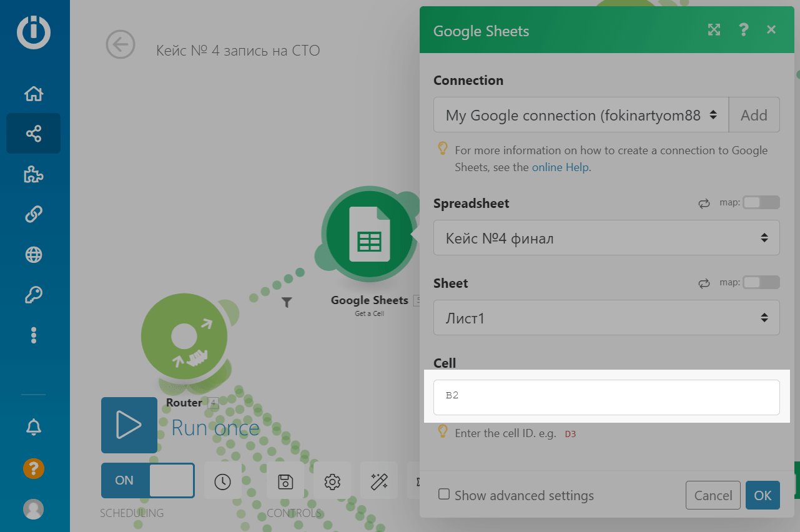Open Templates puzzle icon in sidebar
This screenshot has height=532, width=800.
(33, 175)
